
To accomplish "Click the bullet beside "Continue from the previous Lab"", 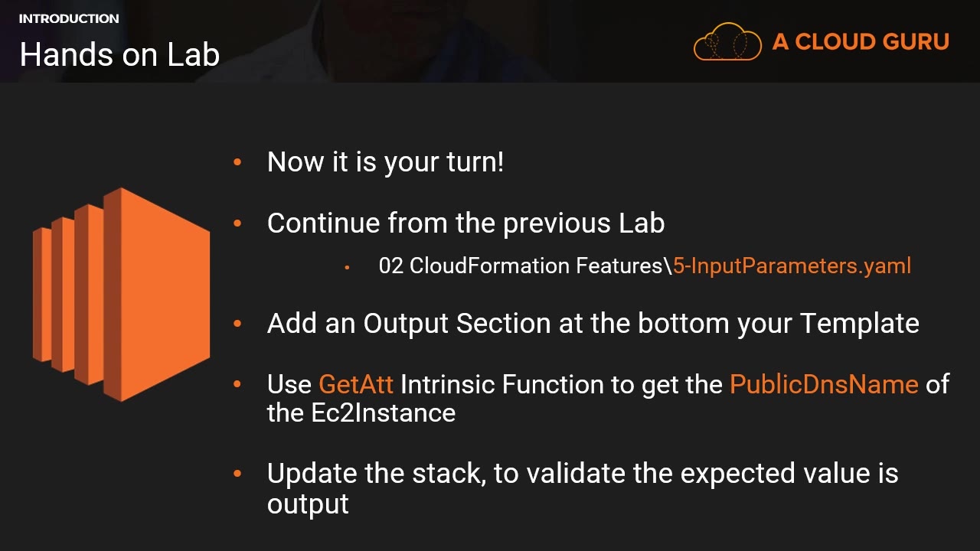I will point(237,223).
